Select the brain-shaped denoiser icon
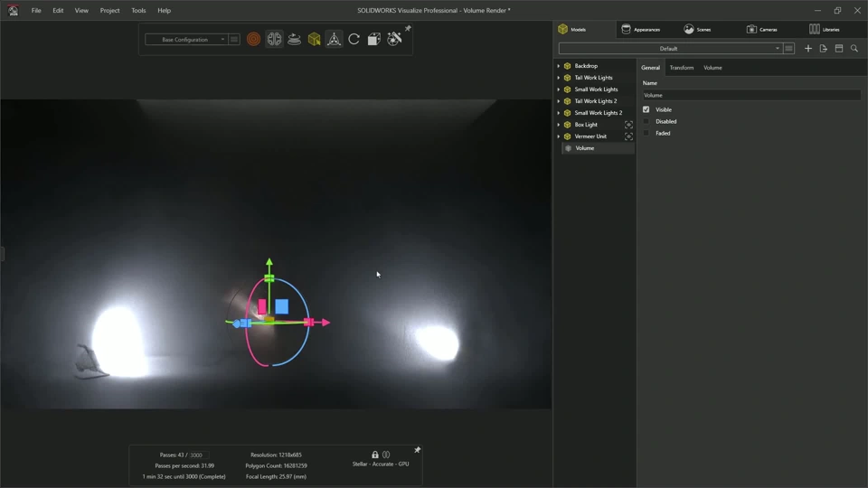 [x=274, y=39]
